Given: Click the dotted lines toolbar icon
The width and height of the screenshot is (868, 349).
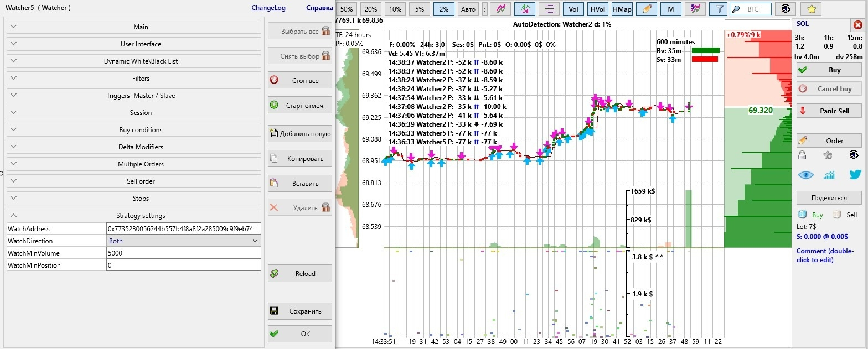Looking at the screenshot, I should (549, 9).
